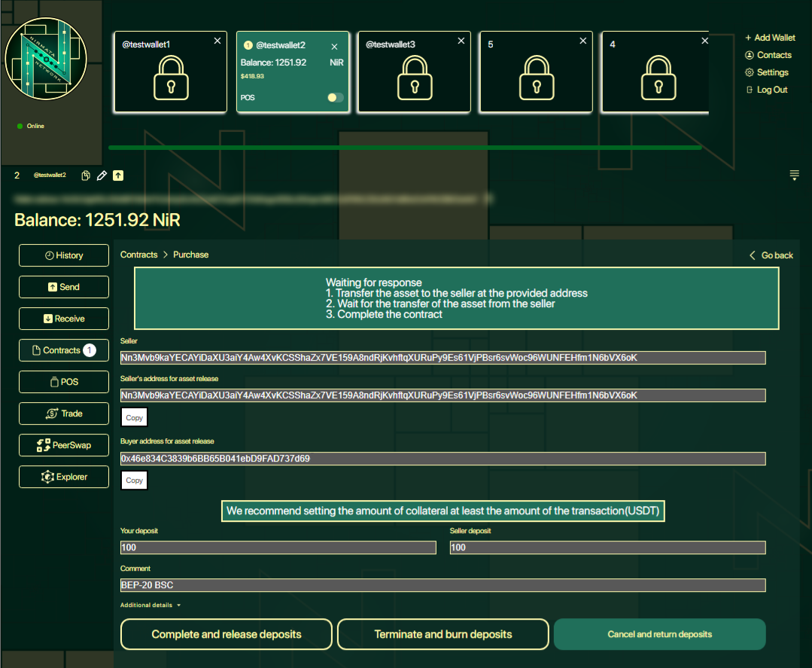
Task: Open the hamburger menu icon on the right
Action: click(794, 175)
